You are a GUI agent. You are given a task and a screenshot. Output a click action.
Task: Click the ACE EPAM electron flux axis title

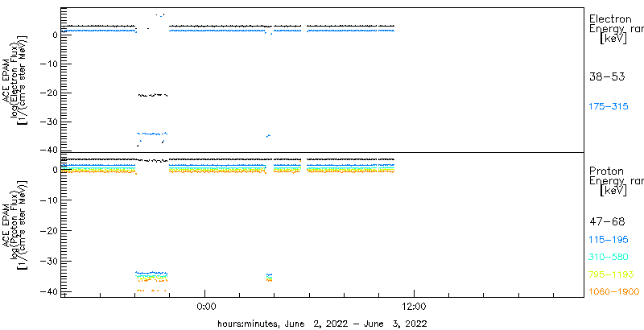[x=17, y=79]
